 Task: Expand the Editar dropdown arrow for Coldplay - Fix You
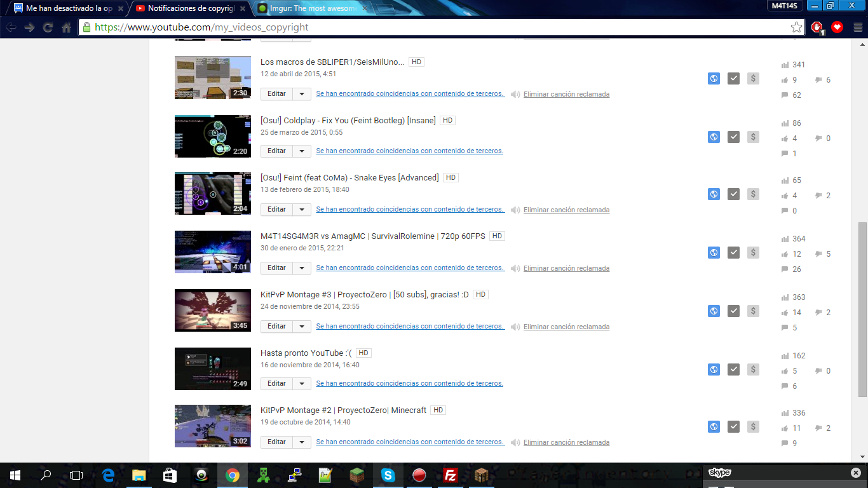(302, 151)
